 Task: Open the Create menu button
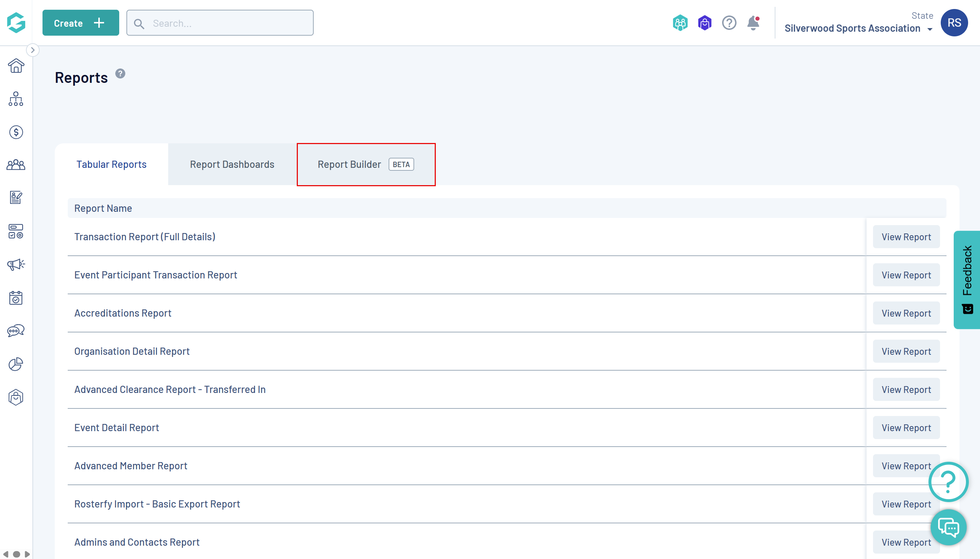pos(81,23)
